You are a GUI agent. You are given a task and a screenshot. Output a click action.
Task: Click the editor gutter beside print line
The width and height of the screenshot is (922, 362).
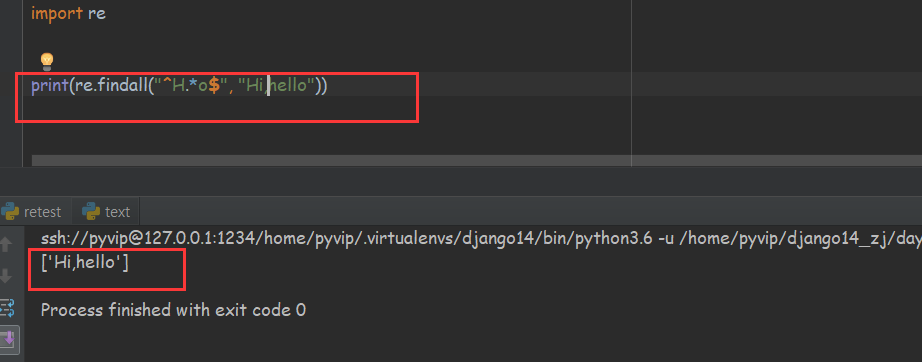coord(12,86)
